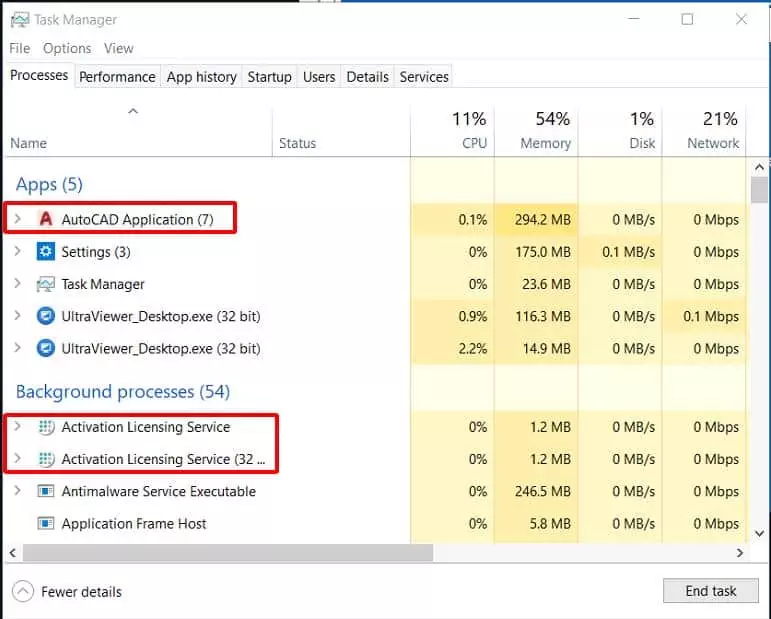The width and height of the screenshot is (771, 619).
Task: Expand the Antimalware Service Executable entry
Action: click(x=17, y=492)
